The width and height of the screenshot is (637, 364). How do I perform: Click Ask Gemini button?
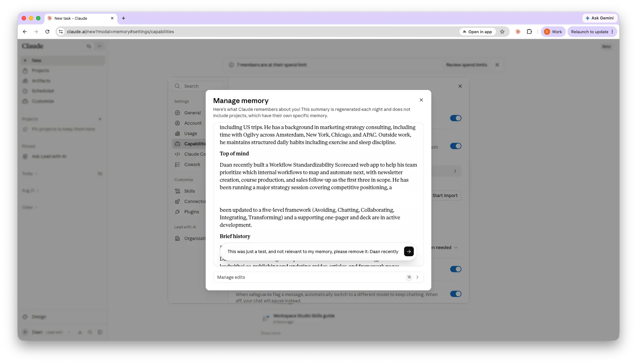(x=599, y=18)
